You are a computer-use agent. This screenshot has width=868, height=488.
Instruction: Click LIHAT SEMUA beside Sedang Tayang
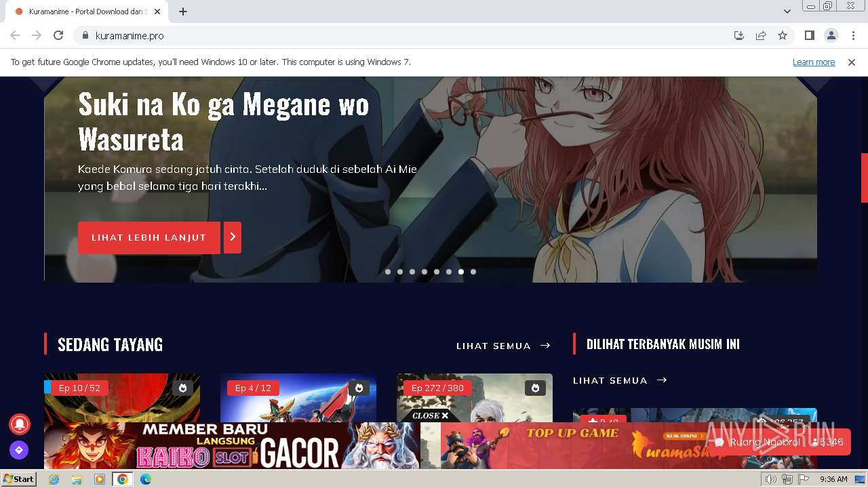click(503, 346)
